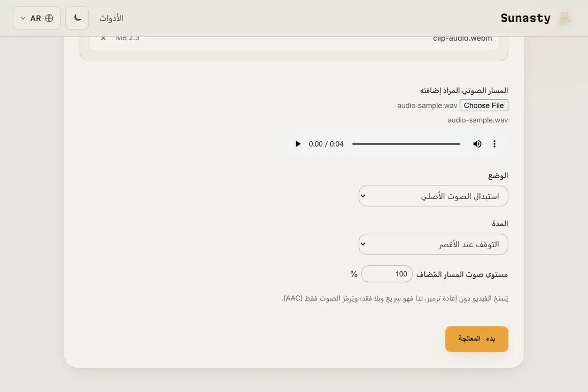This screenshot has width=588, height=392.
Task: Click the 0:00 / 0:04 time display
Action: pos(326,144)
